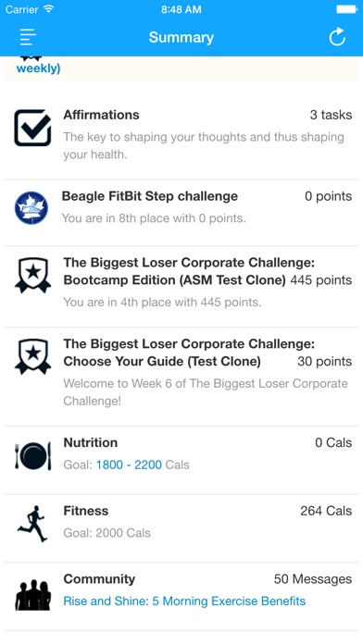The image size is (363, 644).
Task: Open Biggest Loser Bootcamp Edition challenge
Action: coord(181,286)
